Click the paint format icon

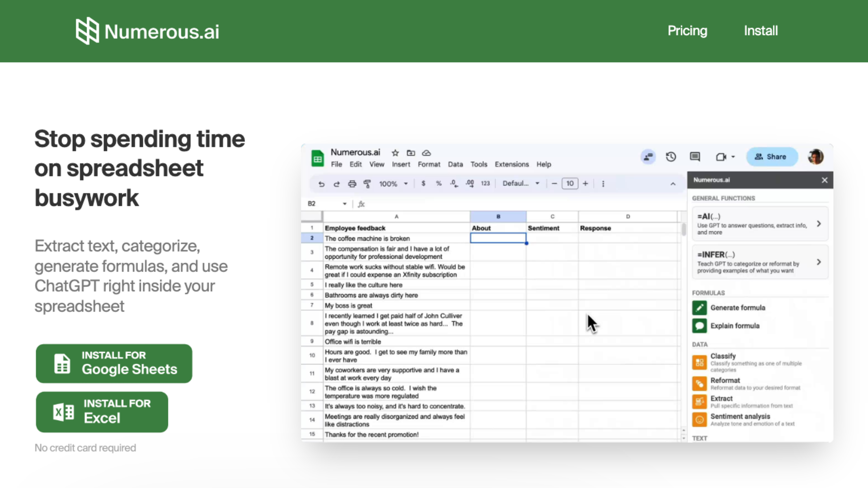pos(367,184)
